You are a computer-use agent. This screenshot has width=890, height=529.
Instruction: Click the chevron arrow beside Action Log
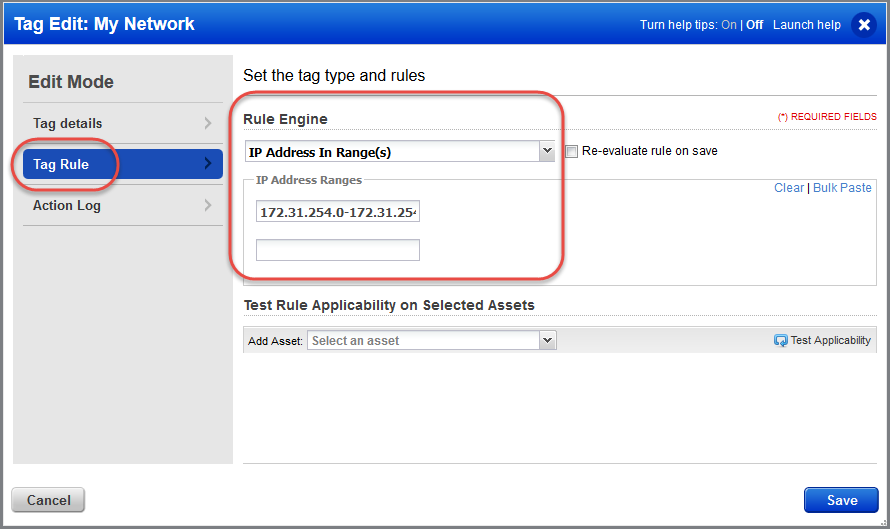(x=208, y=206)
